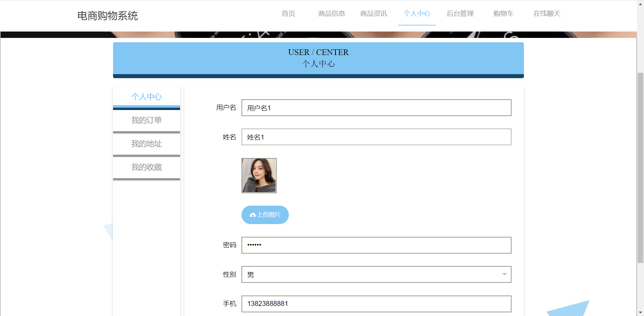Open the 性别 dropdown arrow
The height and width of the screenshot is (316, 644).
pyautogui.click(x=504, y=274)
